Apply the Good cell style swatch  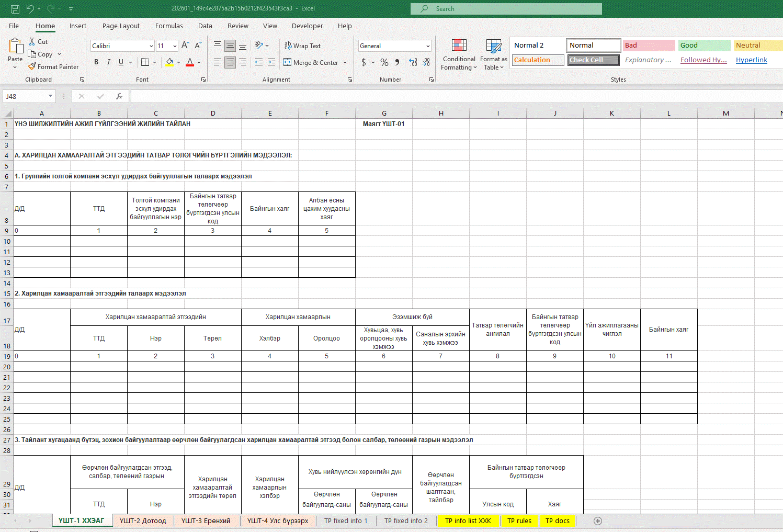[x=703, y=46]
